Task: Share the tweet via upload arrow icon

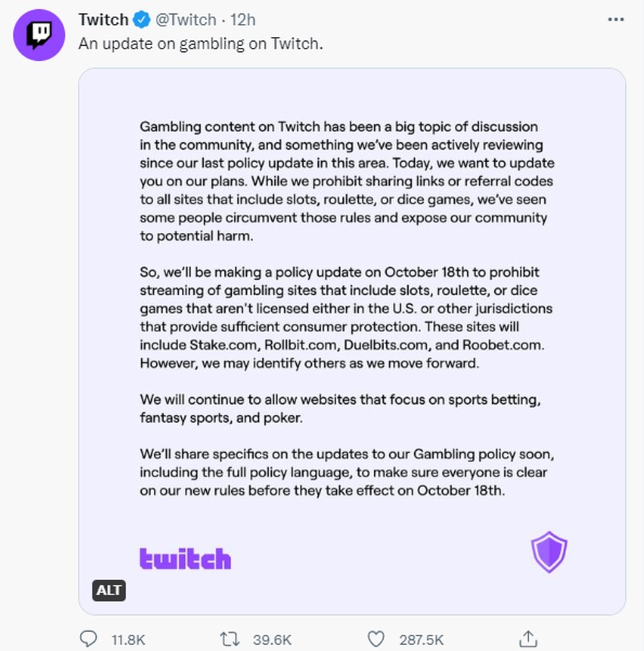Action: tap(530, 637)
